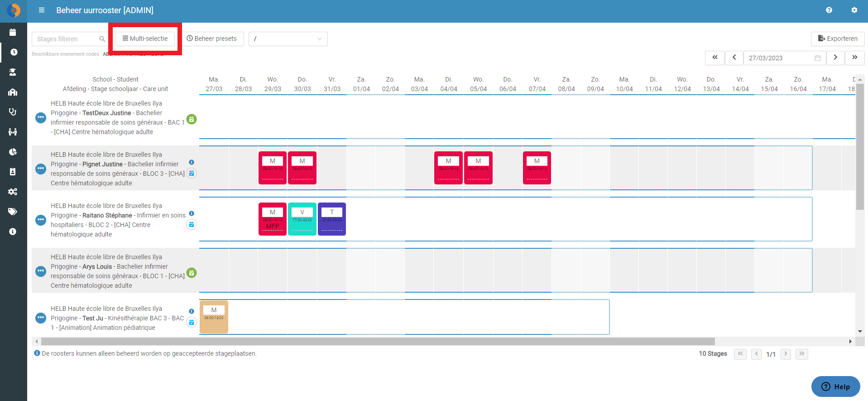Select Raitano Stéphane's teal V shift
Viewport: 868px width, 401px height.
[x=302, y=219]
